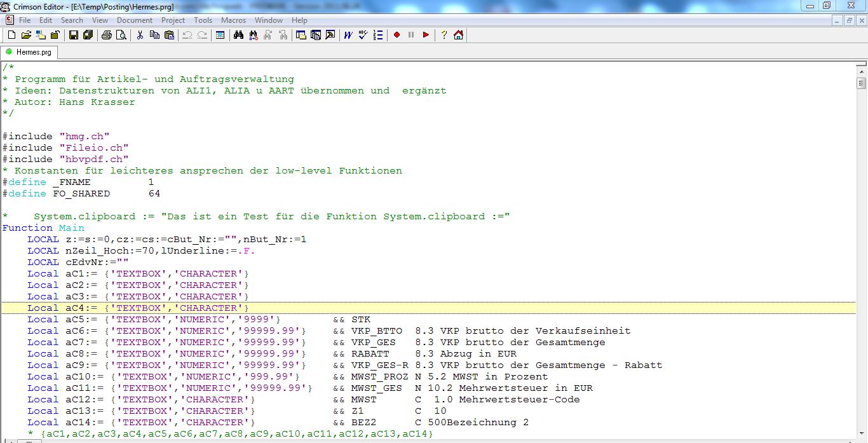Click the macro pause icon
The height and width of the screenshot is (443, 868).
(x=411, y=35)
